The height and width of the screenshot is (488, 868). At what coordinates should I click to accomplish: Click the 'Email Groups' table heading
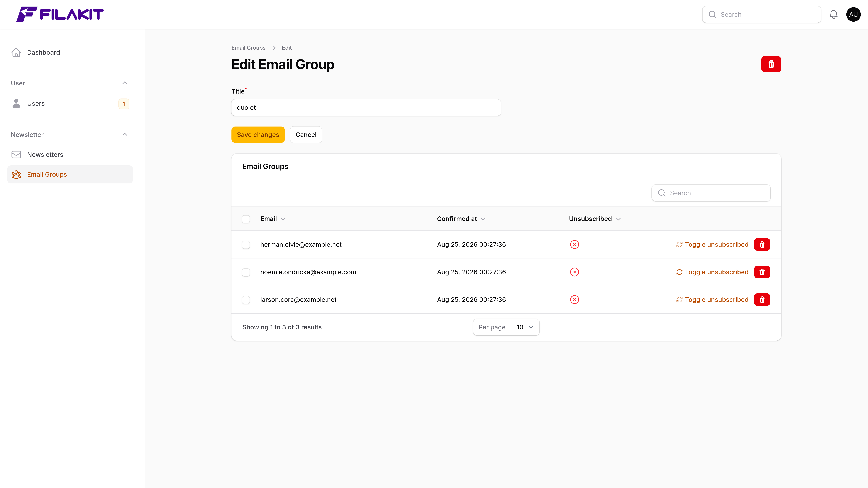tap(265, 167)
